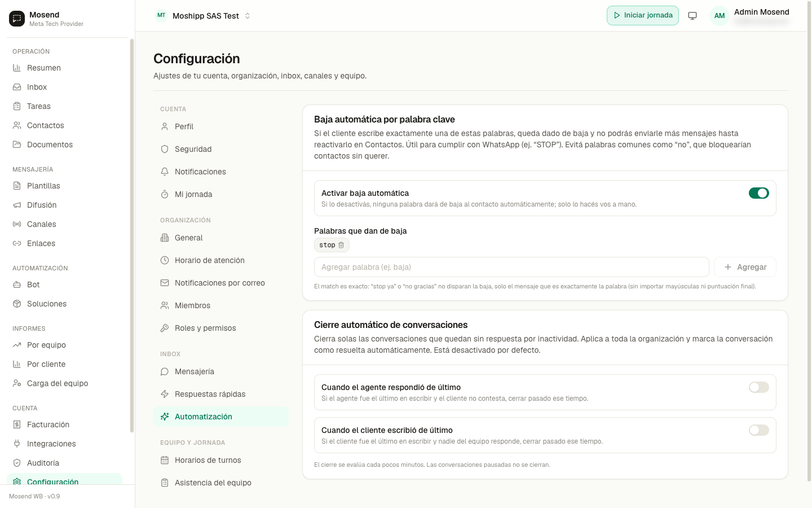Delete the 'stop' keyword via trash icon
This screenshot has height=508, width=812.
click(341, 245)
